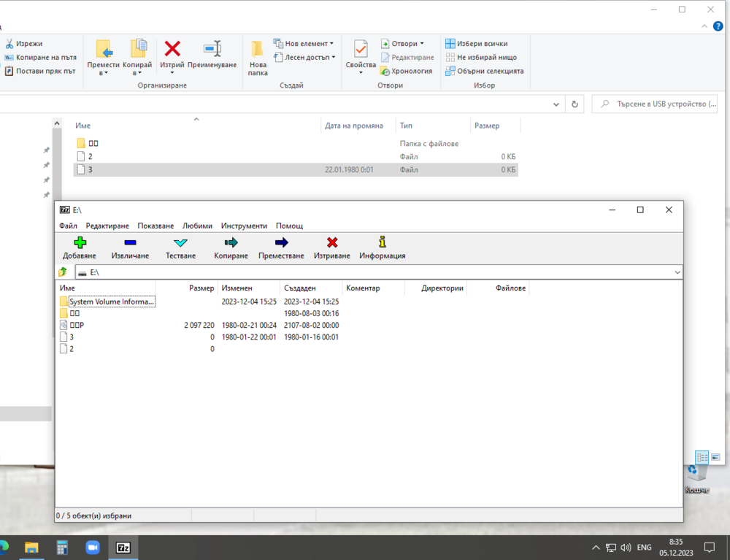Click the green Добавяне (Add) plus icon
Viewport: 730px width, 560px height.
[x=79, y=243]
